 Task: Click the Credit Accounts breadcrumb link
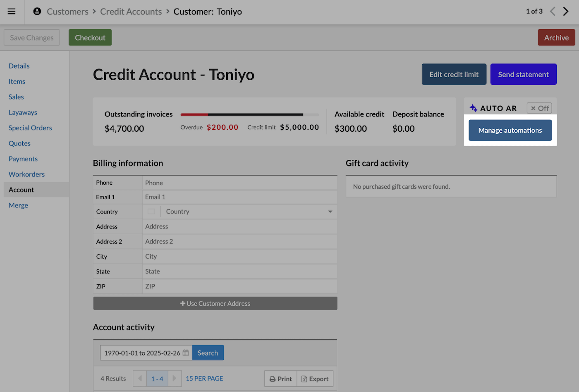coord(131,12)
